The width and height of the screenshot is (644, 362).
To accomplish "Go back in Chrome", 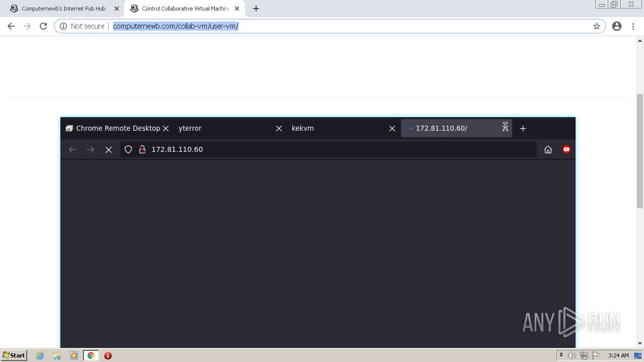I will tap(11, 26).
